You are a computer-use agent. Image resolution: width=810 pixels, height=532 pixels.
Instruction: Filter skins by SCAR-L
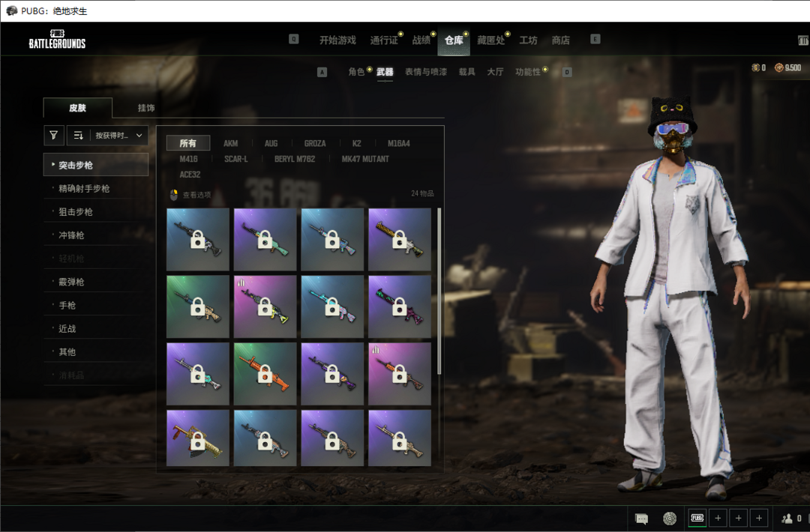click(x=236, y=159)
